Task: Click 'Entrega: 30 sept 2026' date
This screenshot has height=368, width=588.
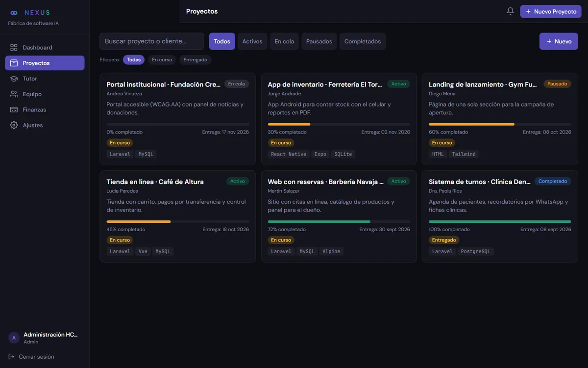Action: point(385,229)
